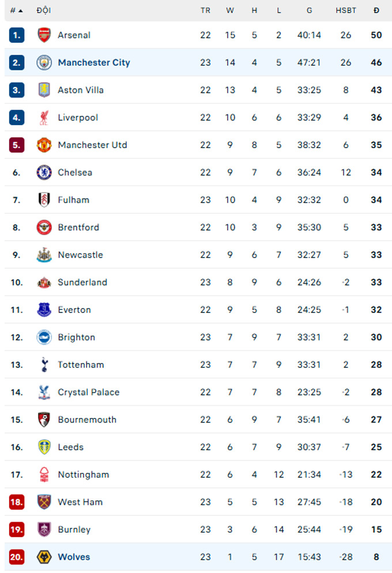Open the Crystal Palace team link

[88, 392]
